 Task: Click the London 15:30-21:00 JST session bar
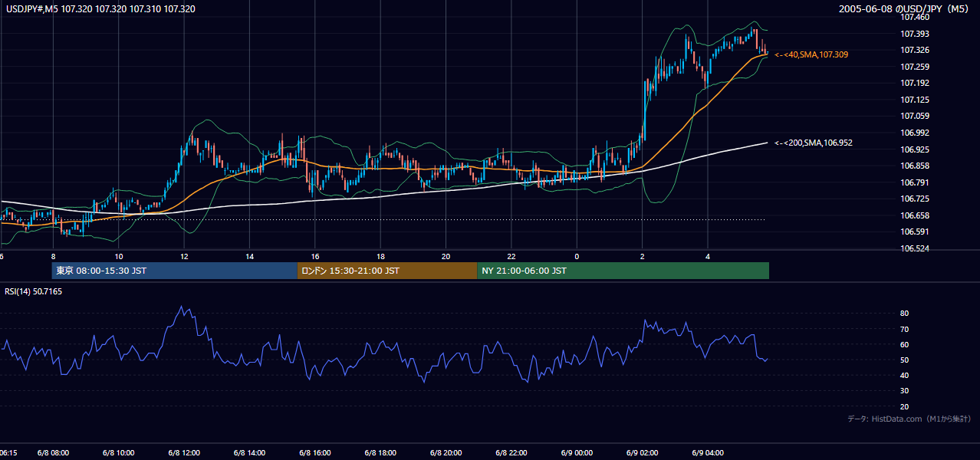pyautogui.click(x=387, y=271)
